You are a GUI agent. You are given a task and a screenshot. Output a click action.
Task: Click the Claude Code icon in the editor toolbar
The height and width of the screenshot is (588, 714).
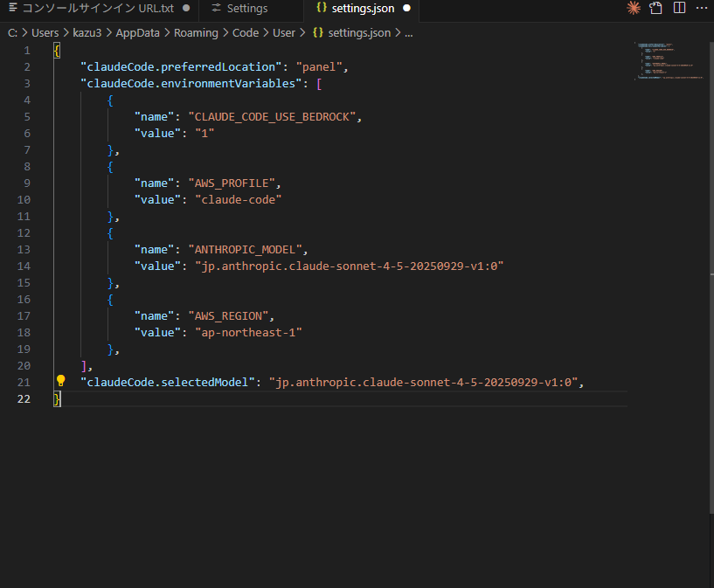tap(633, 8)
